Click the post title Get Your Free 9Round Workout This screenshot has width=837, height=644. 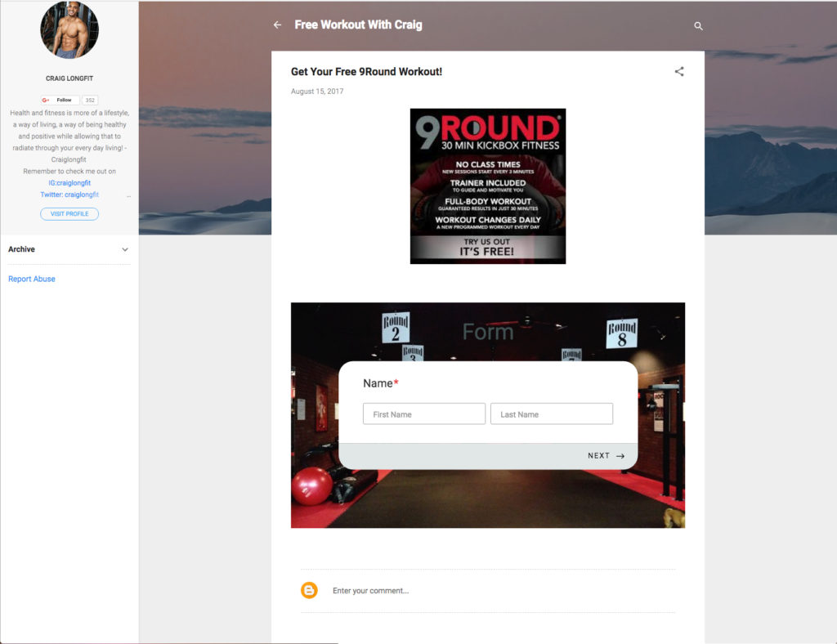click(x=366, y=71)
